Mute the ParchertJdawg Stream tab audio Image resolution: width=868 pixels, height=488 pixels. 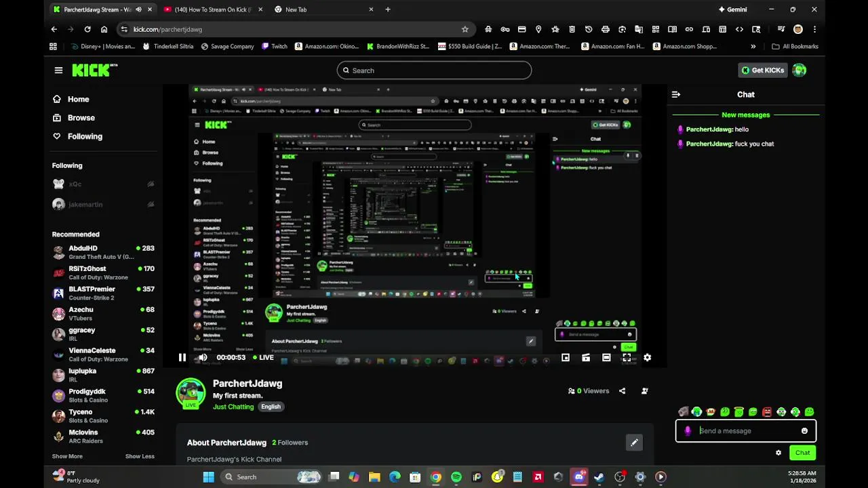point(138,9)
